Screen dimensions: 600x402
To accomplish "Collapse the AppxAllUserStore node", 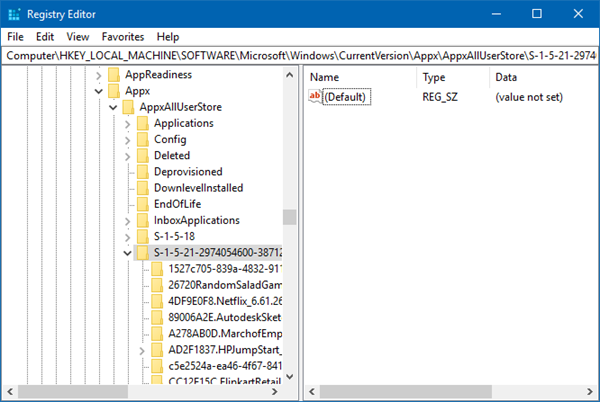I will (112, 107).
